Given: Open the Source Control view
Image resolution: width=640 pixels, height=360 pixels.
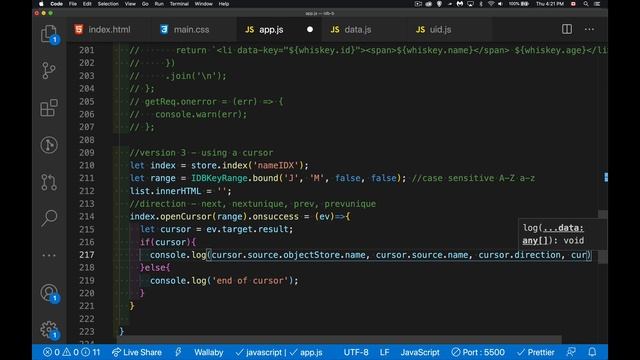Looking at the screenshot, I should point(49,71).
